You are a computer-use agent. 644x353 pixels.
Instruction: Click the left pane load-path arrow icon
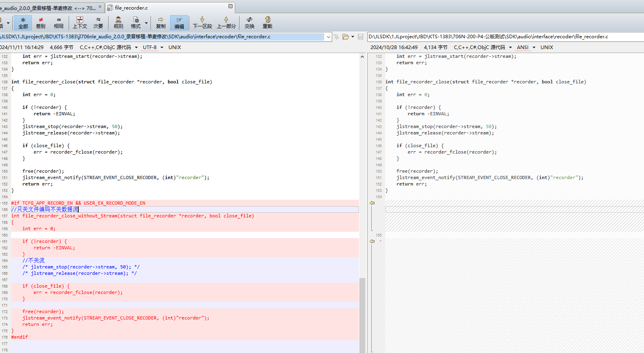[x=336, y=37]
